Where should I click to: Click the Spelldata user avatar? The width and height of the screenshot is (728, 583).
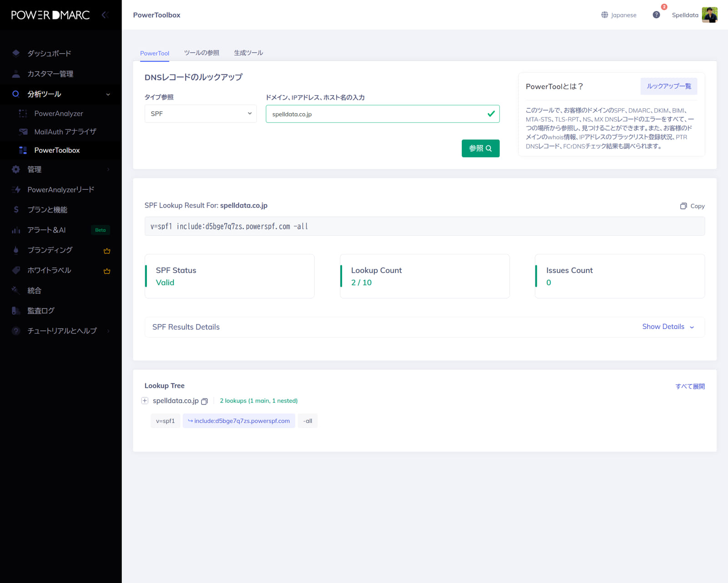pyautogui.click(x=709, y=15)
